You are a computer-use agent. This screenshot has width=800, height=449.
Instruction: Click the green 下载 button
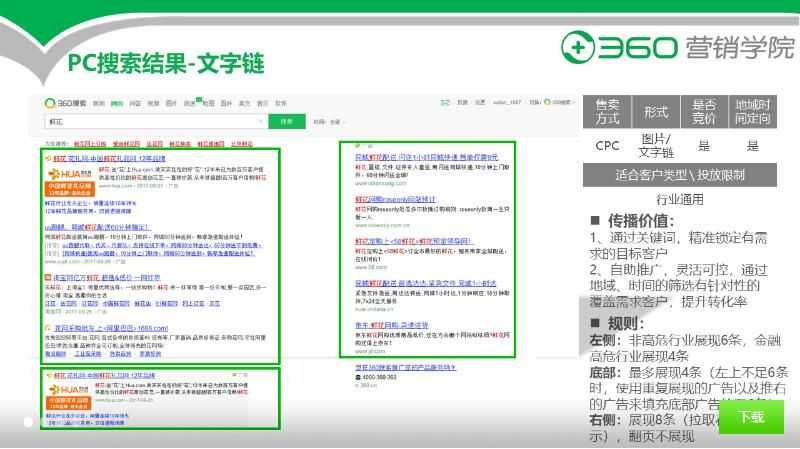751,417
